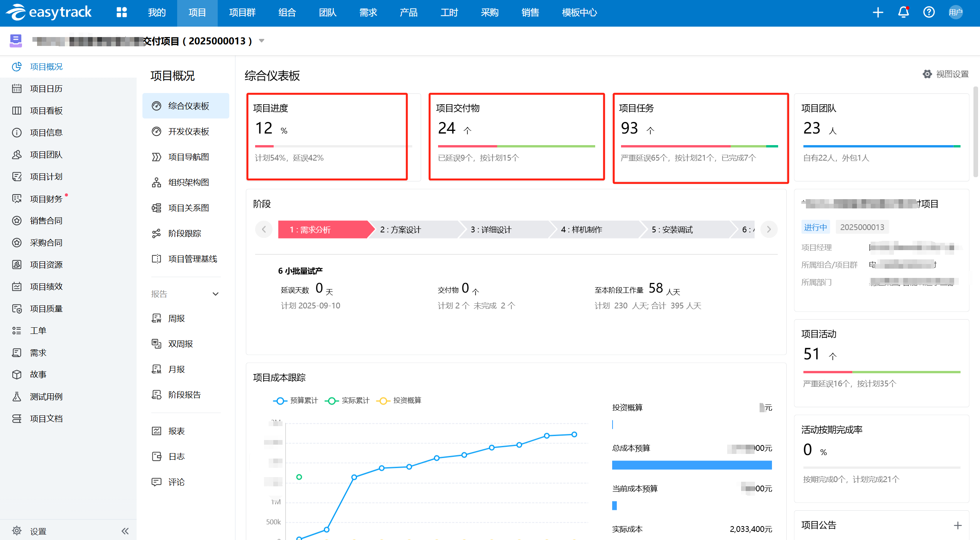Collapse the 报告 section chevron
The width and height of the screenshot is (980, 540).
(215, 294)
